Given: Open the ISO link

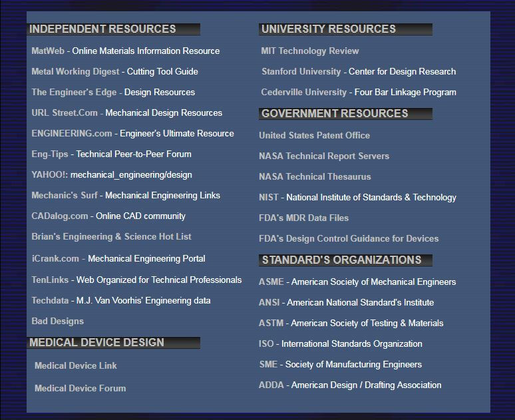Looking at the screenshot, I should (x=266, y=343).
